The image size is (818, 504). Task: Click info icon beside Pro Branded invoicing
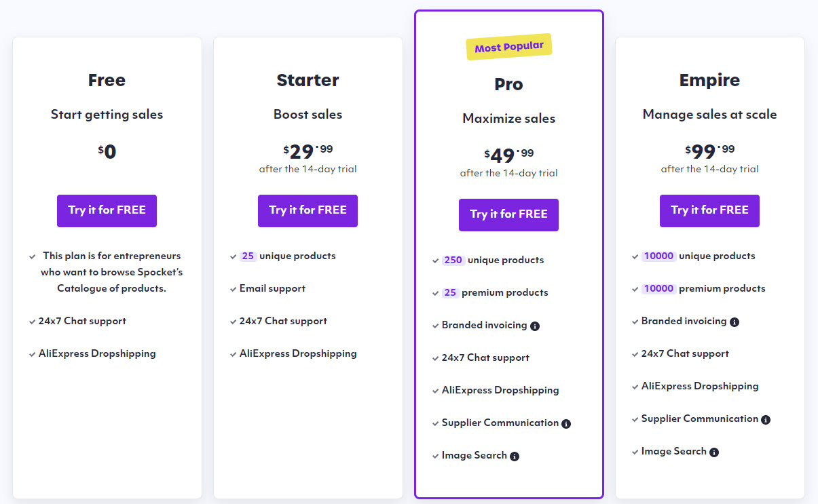coord(535,326)
